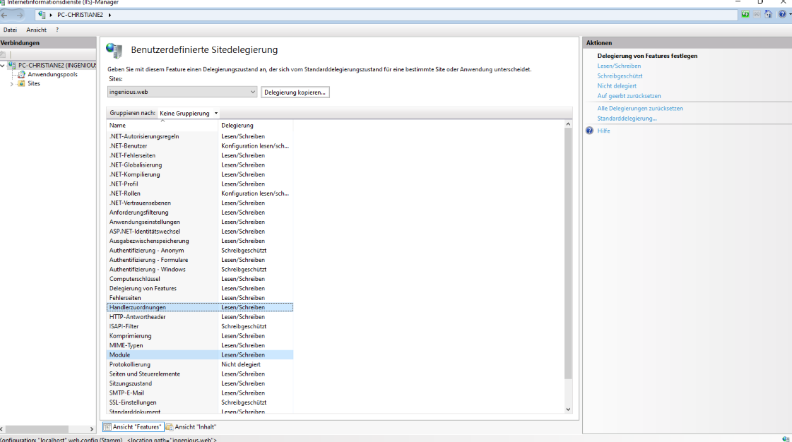The height and width of the screenshot is (442, 792).
Task: Select .NET-Kompilierung row
Action: click(x=200, y=174)
